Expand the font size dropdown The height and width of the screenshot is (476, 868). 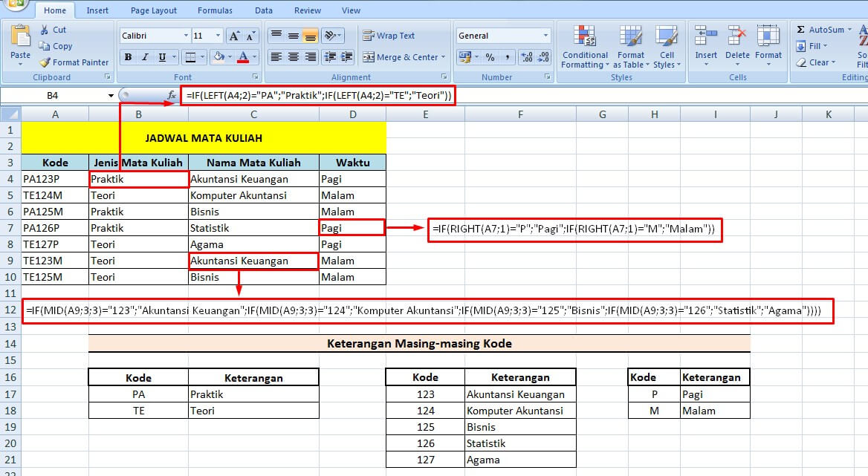[x=217, y=35]
